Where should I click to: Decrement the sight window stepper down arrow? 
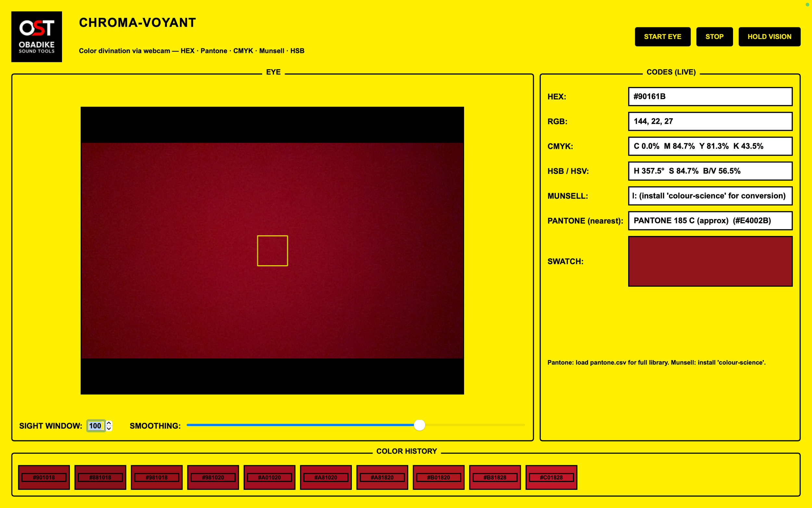pos(109,429)
